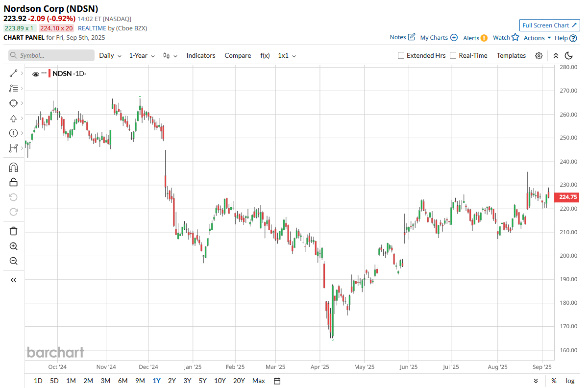Add NDSN to Watchlist with star
Viewport: 588px width, 388px height.
coord(506,37)
